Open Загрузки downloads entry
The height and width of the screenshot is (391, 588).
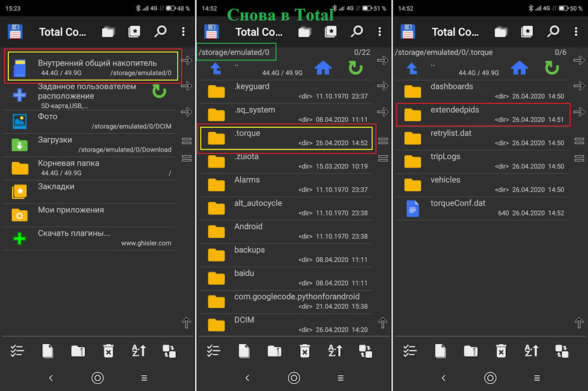coord(89,145)
